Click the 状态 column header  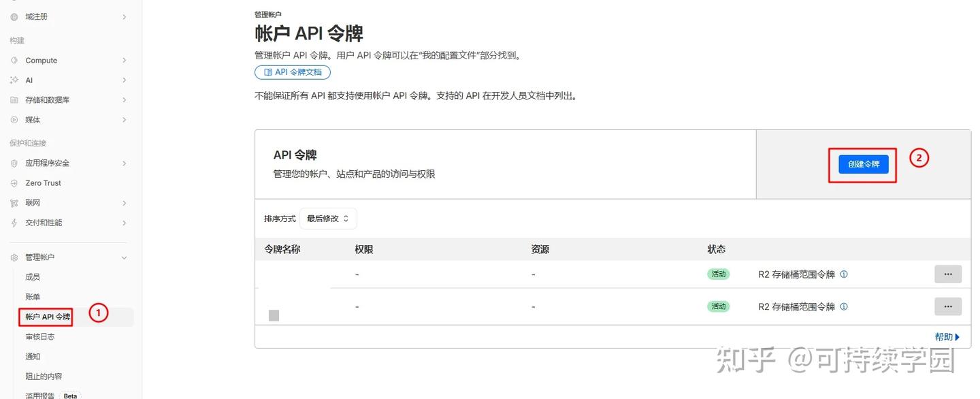point(717,249)
